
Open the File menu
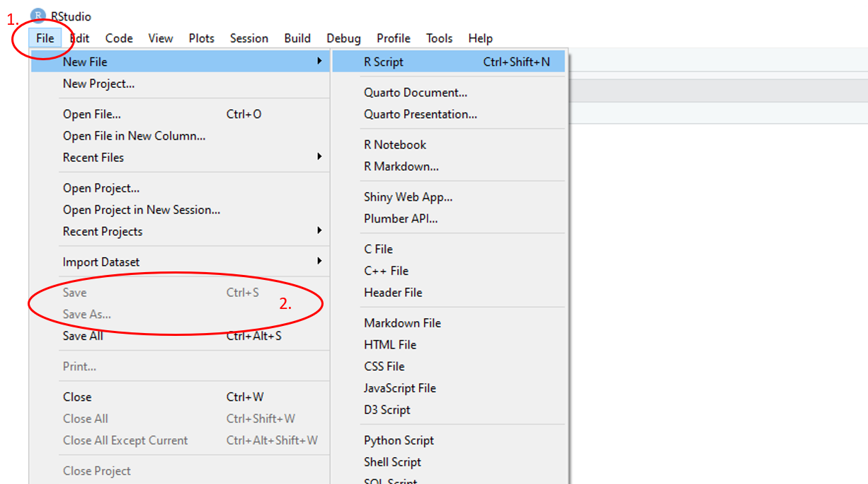pyautogui.click(x=45, y=38)
